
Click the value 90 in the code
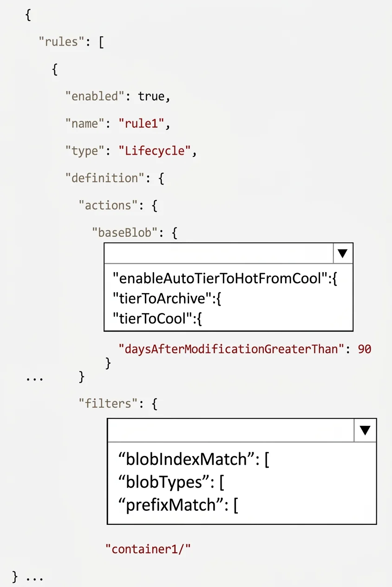(365, 349)
